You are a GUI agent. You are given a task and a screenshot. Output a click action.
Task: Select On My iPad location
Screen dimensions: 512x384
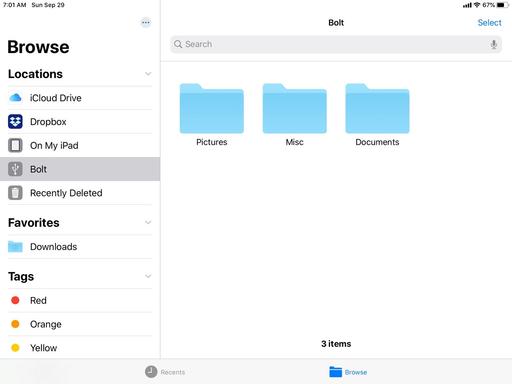click(x=80, y=145)
